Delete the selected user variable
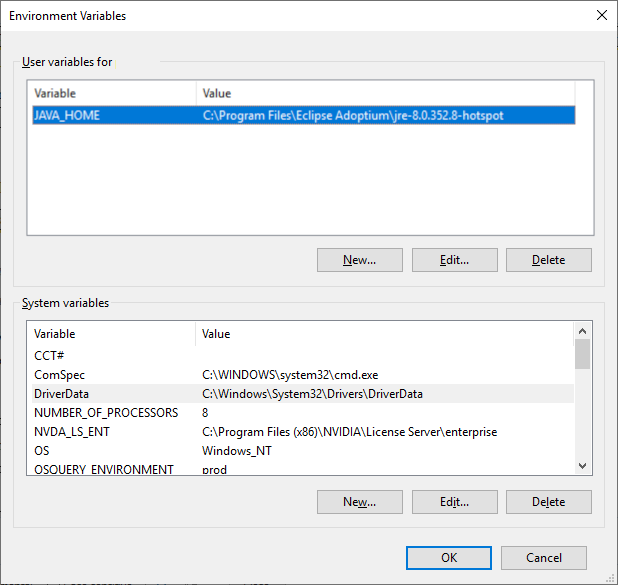618x585 pixels. point(548,260)
